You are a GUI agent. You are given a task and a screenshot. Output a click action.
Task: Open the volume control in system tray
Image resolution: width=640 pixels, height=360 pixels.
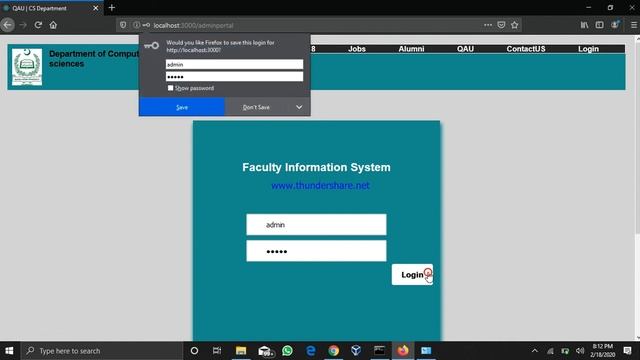[x=580, y=351]
